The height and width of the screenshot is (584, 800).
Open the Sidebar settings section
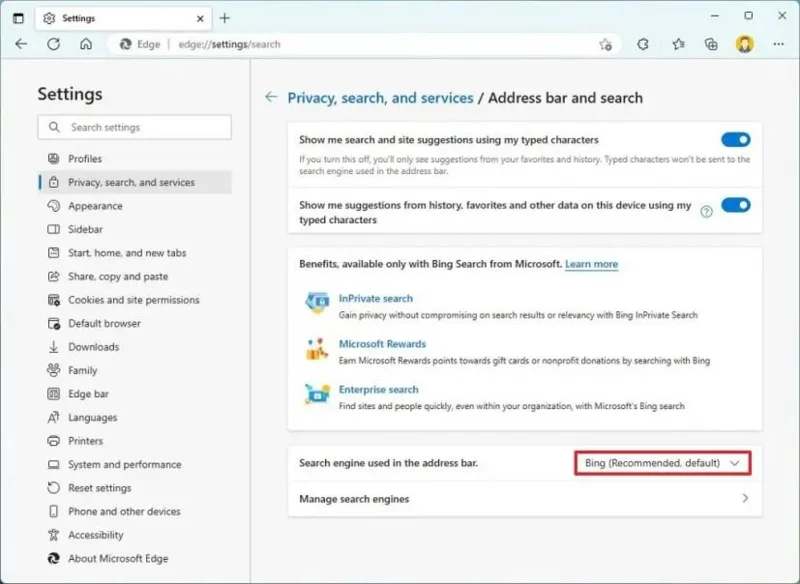point(135,230)
